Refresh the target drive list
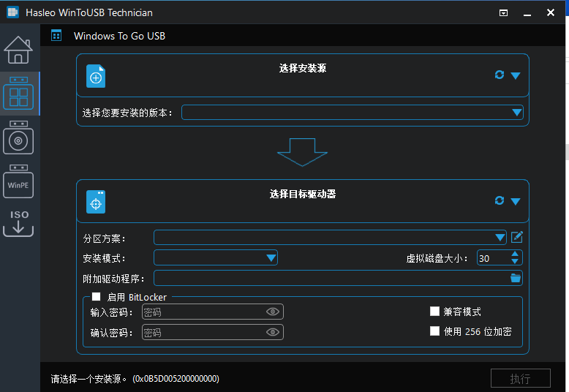Viewport: 569px width, 392px height. tap(500, 200)
